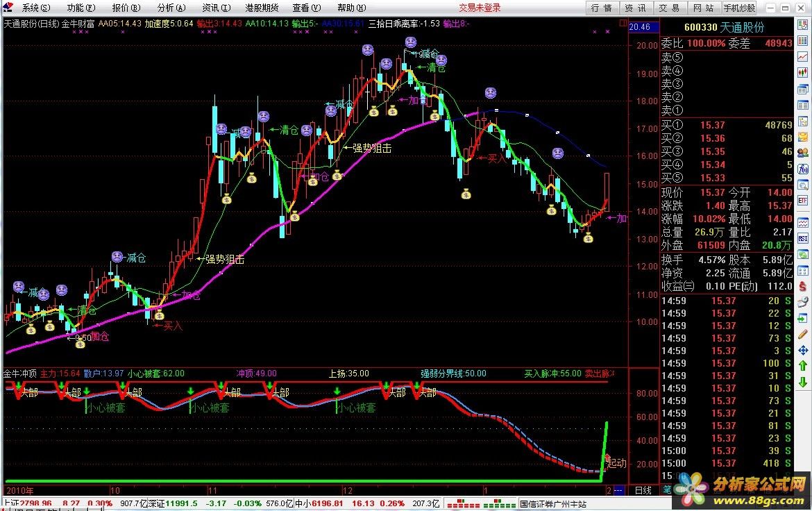
Task: Click the ETF icon in sidebar
Action: pos(803,201)
